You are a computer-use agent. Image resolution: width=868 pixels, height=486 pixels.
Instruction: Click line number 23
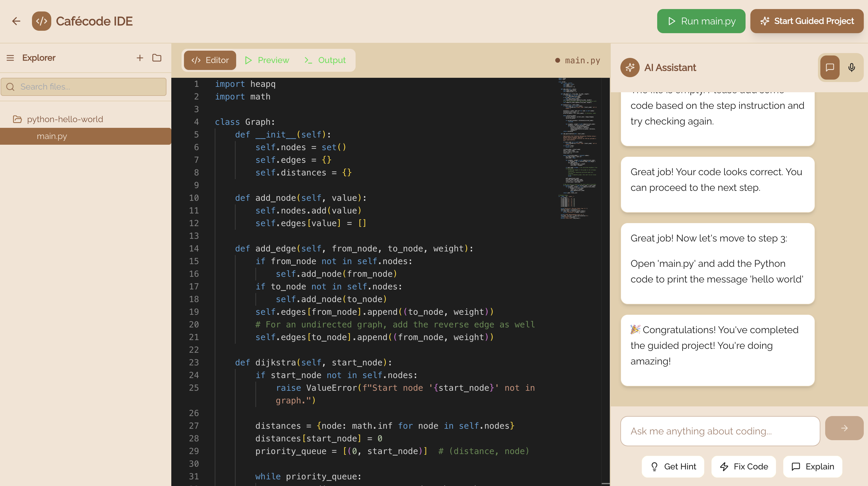click(x=194, y=362)
